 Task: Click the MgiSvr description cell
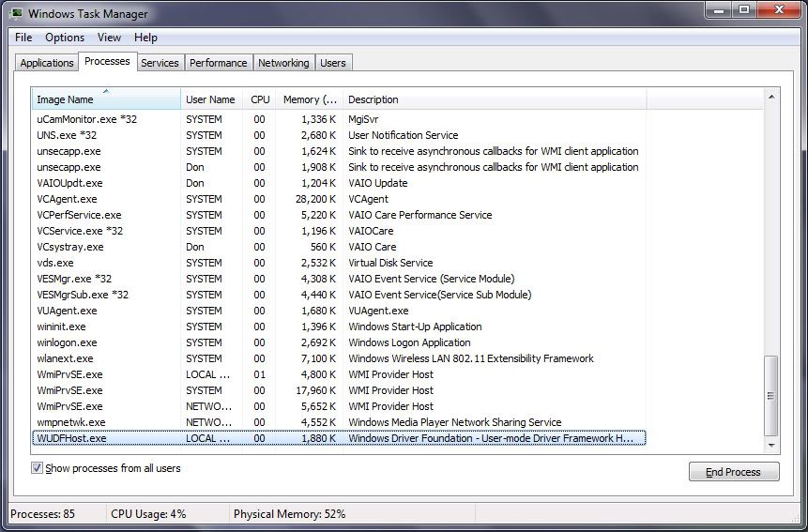pyautogui.click(x=363, y=119)
